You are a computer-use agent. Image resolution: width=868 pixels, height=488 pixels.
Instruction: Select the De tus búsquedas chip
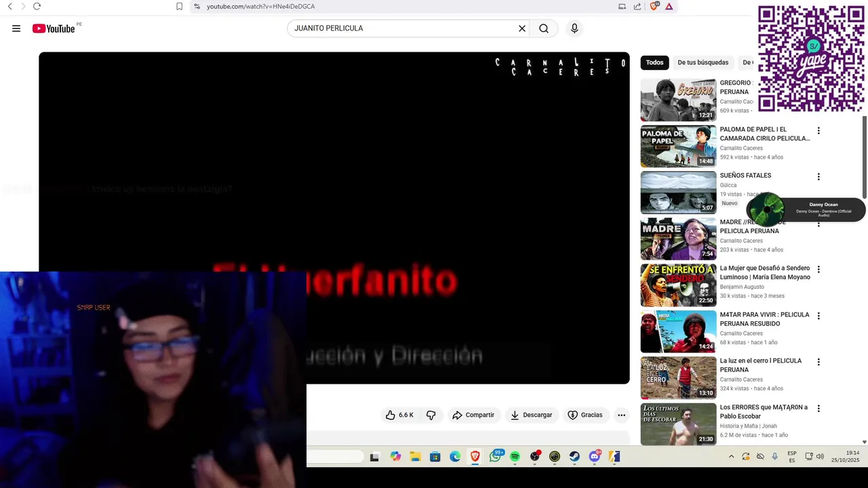(x=703, y=62)
